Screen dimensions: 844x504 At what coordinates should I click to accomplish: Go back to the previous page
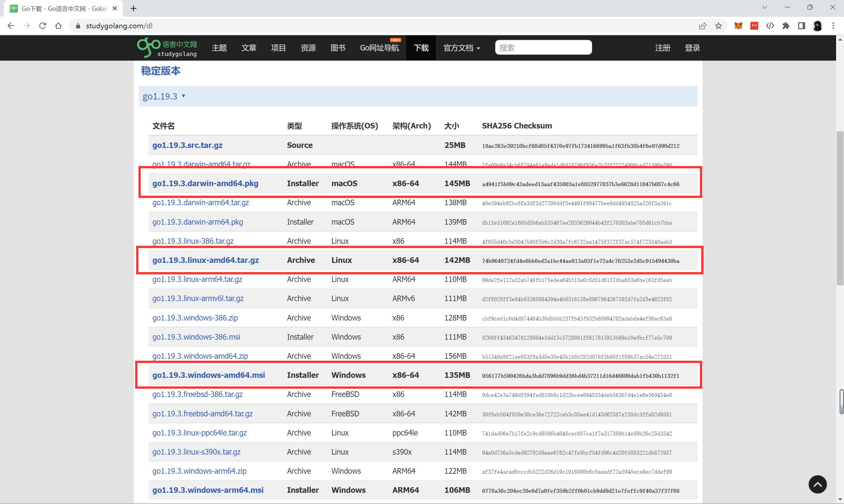point(11,26)
